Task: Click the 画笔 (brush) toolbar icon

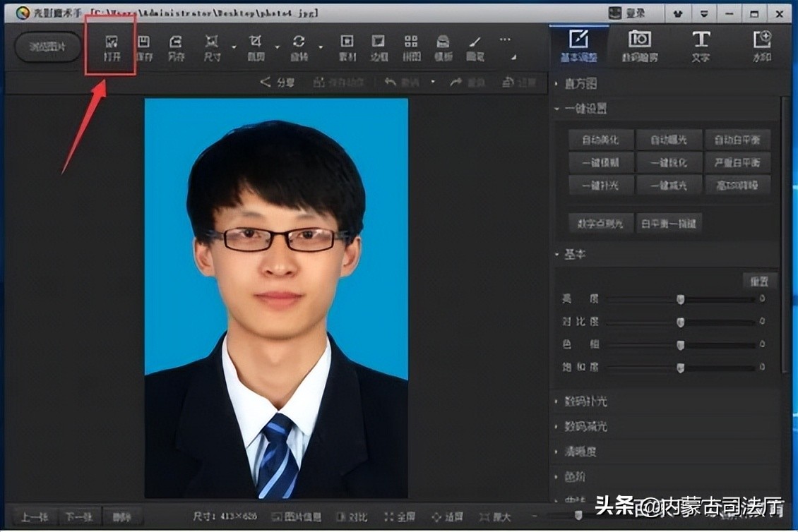Action: click(x=475, y=46)
